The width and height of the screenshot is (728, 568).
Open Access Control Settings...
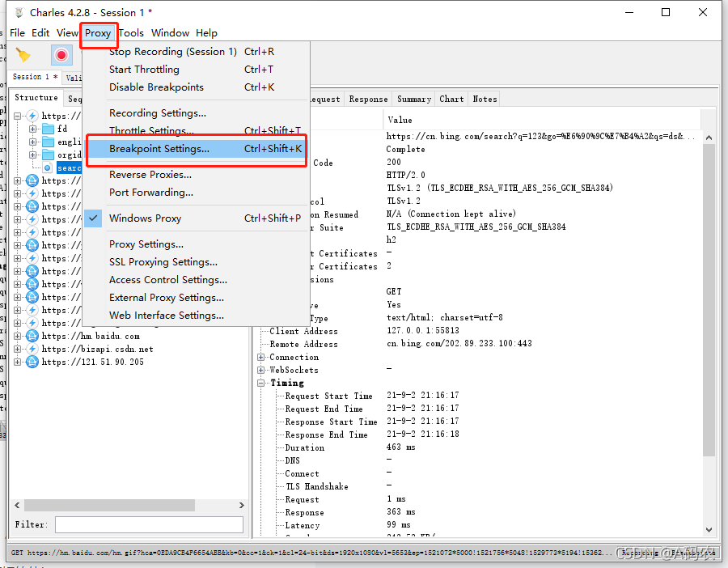click(x=196, y=280)
